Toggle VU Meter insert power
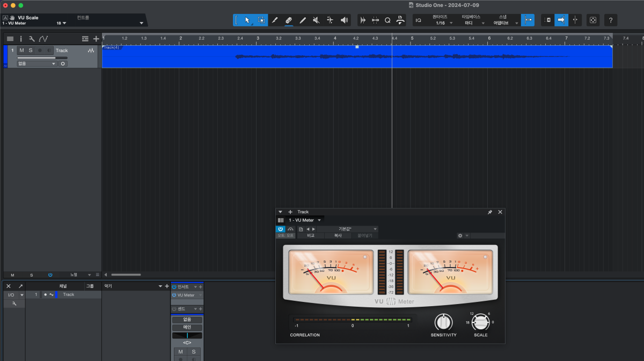 pos(174,295)
